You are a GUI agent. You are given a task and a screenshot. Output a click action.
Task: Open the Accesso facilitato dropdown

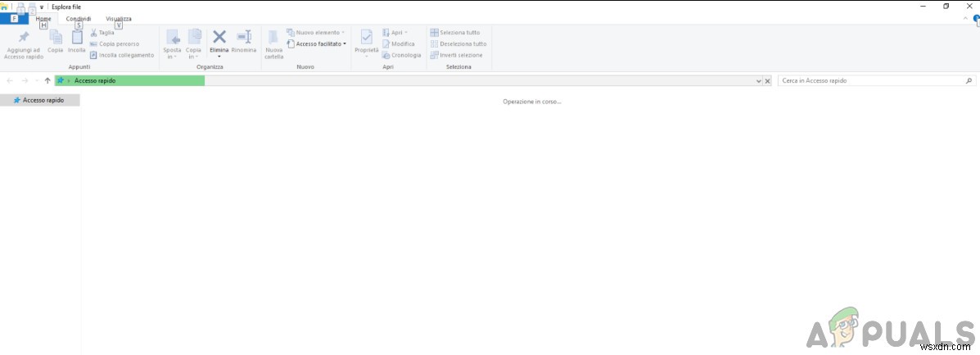click(x=316, y=43)
